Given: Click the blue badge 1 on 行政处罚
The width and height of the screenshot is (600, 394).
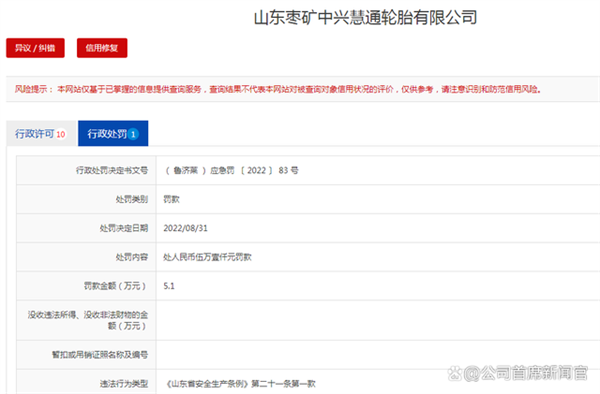Looking at the screenshot, I should [133, 134].
